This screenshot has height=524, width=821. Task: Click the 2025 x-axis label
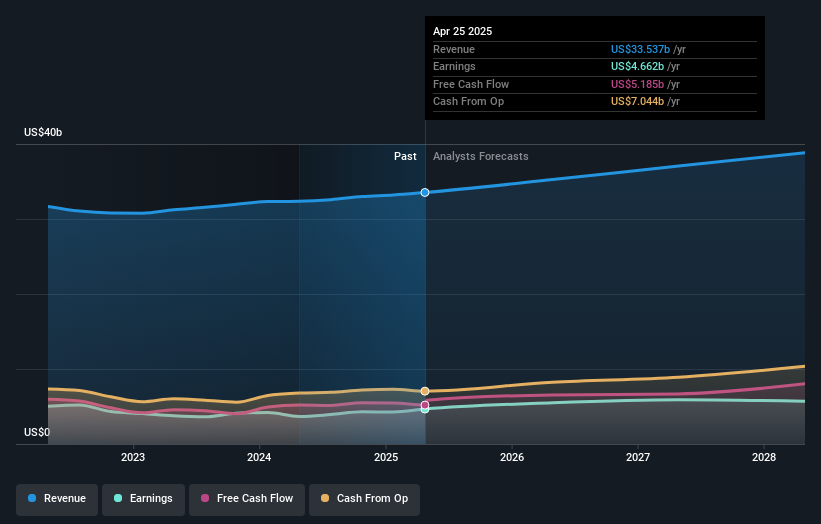[386, 457]
